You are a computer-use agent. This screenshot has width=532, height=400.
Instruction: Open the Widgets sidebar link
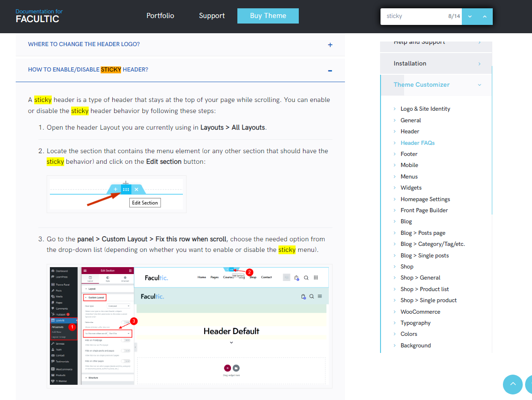pyautogui.click(x=411, y=188)
